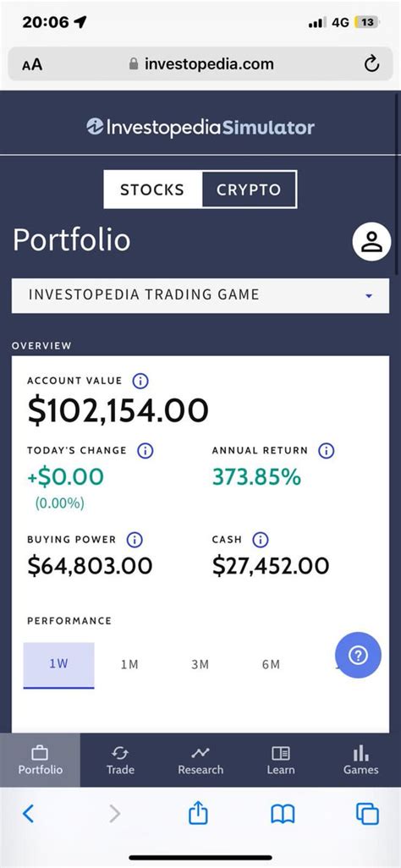Tap the investopedia.com address field

coord(200,64)
